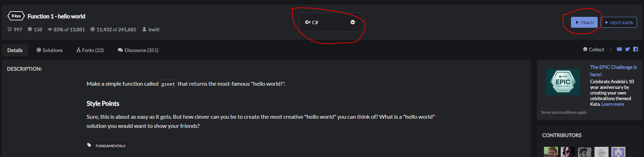Share kata via the email envelope icon
644x157 pixels.
(619, 50)
